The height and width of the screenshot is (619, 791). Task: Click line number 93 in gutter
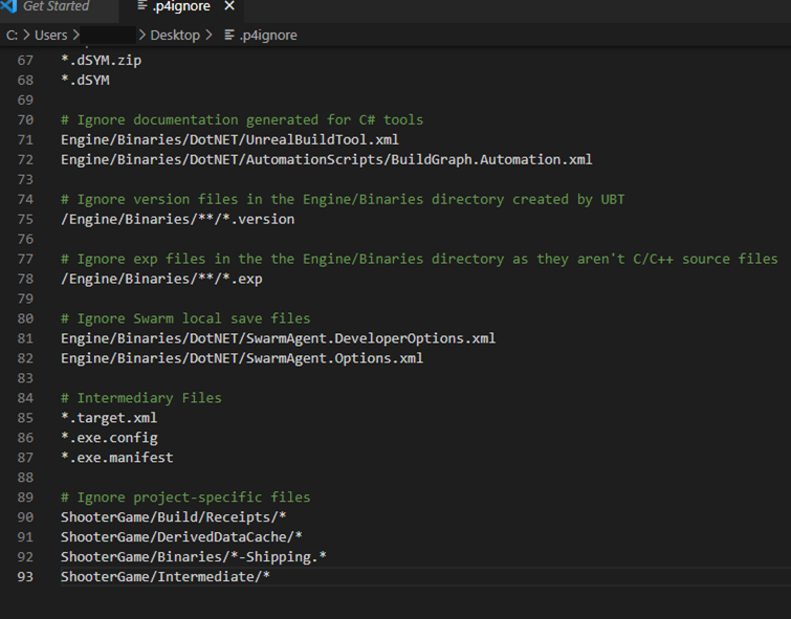[x=25, y=577]
